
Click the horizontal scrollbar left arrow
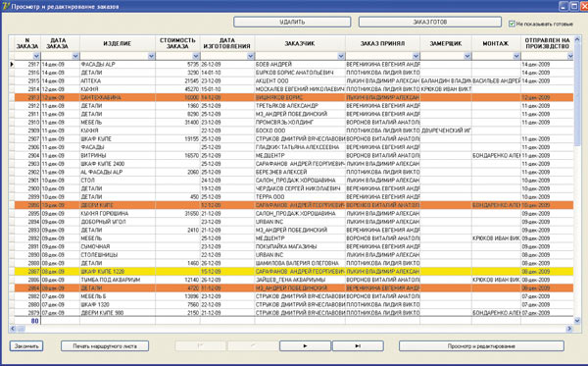pos(13,329)
